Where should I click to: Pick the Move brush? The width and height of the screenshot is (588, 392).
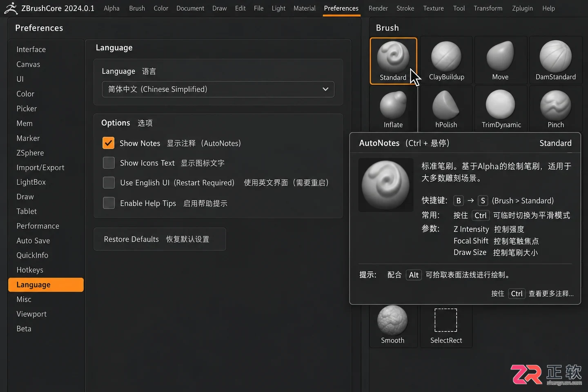(x=500, y=61)
